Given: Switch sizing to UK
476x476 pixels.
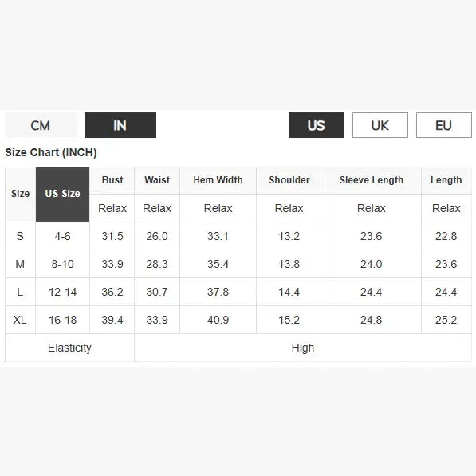Looking at the screenshot, I should [x=380, y=125].
